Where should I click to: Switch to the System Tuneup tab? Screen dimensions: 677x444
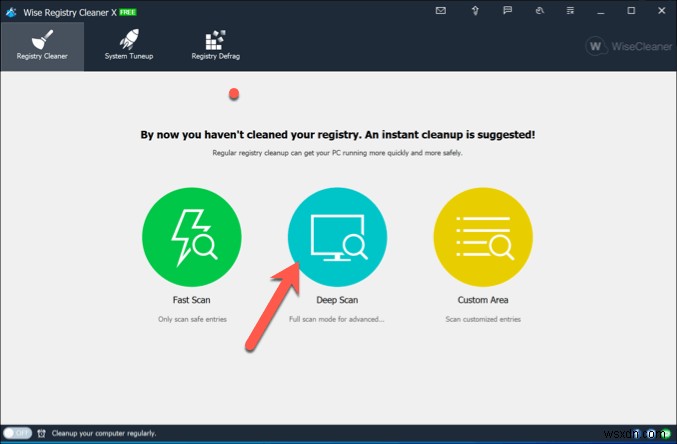(x=129, y=46)
